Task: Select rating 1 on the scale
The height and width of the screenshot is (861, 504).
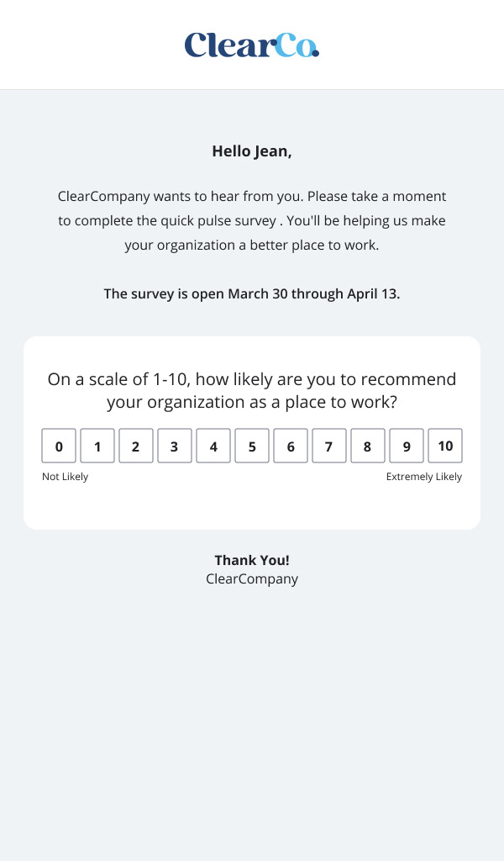Action: [x=97, y=446]
